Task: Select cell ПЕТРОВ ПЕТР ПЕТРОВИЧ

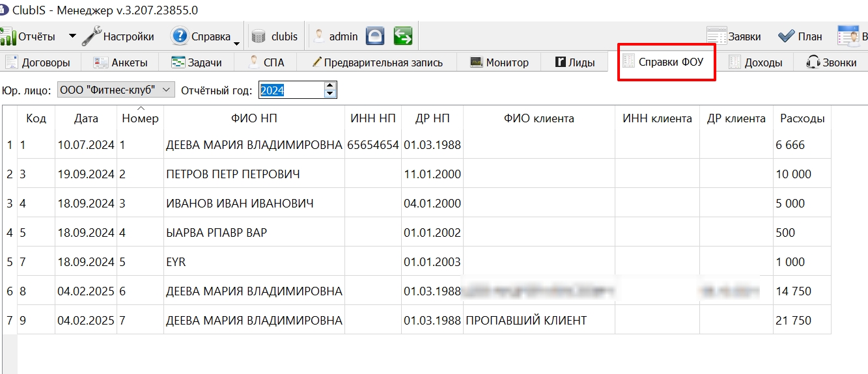Action: point(254,174)
